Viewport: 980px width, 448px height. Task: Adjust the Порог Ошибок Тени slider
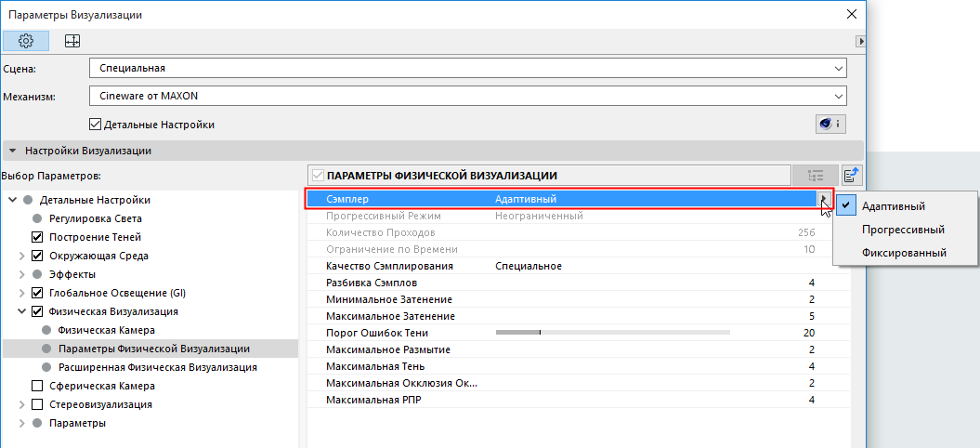point(612,332)
